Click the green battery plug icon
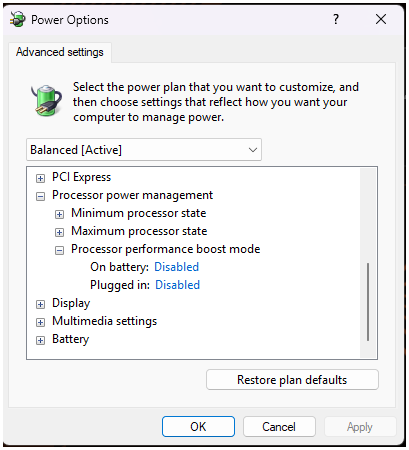The height and width of the screenshot is (450, 409). coord(47,100)
